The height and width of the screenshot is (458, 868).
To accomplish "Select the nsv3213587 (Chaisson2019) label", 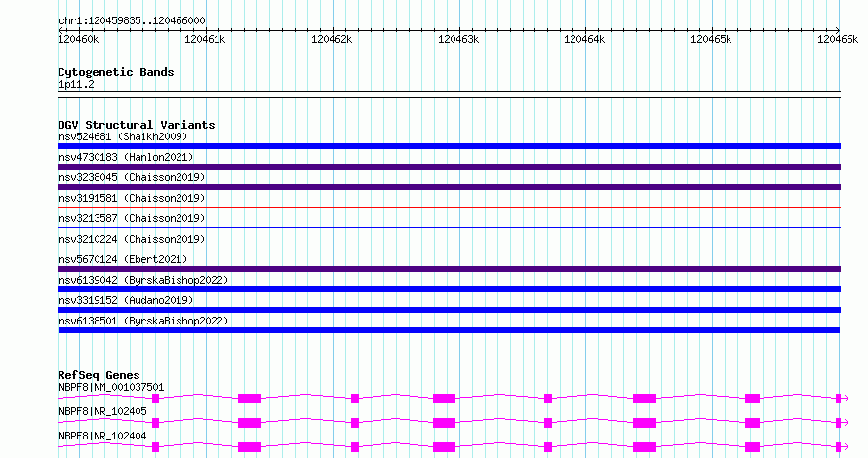I will (x=132, y=218).
